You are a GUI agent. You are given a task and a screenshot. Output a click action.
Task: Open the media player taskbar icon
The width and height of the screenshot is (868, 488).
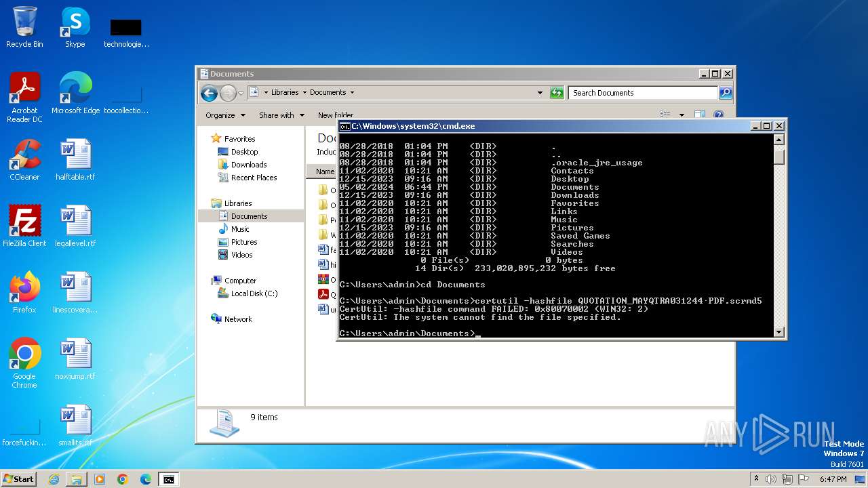tap(100, 479)
